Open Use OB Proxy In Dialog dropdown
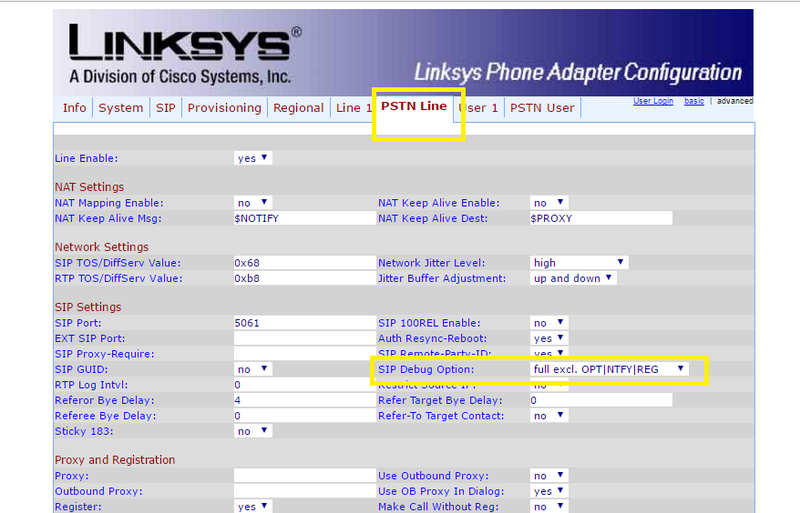 coord(549,491)
